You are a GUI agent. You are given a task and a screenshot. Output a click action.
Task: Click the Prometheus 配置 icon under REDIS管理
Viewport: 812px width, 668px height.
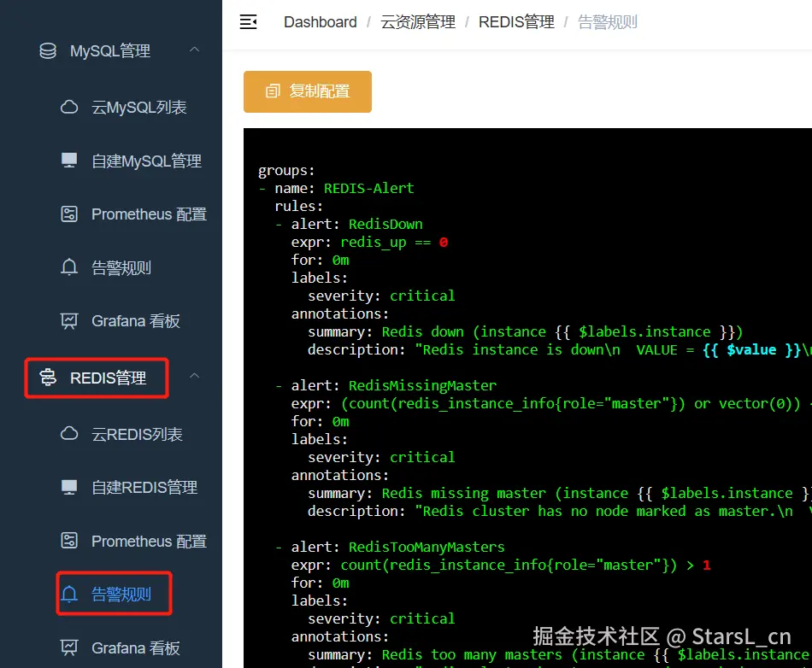pyautogui.click(x=69, y=541)
